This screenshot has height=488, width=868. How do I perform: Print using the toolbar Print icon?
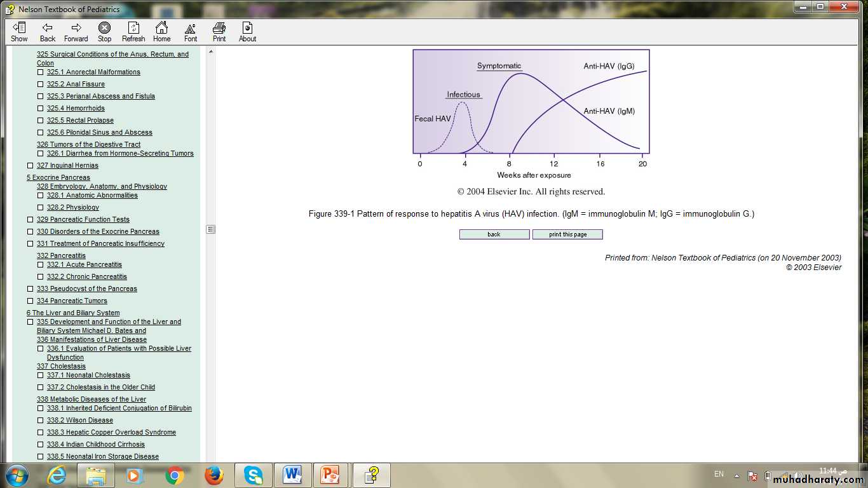click(x=219, y=31)
